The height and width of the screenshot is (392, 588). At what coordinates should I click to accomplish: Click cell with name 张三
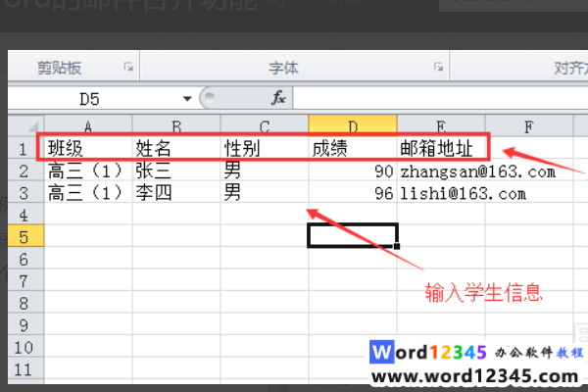(x=176, y=171)
